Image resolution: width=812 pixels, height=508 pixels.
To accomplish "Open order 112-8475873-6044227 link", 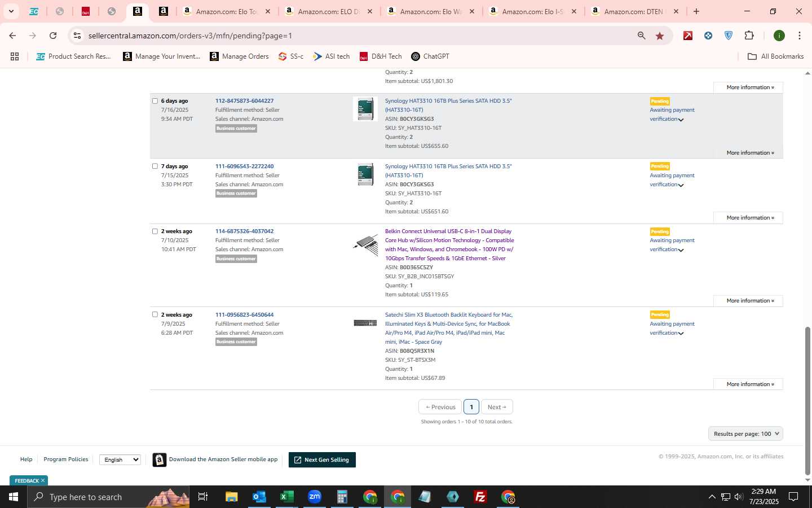I will click(x=244, y=101).
